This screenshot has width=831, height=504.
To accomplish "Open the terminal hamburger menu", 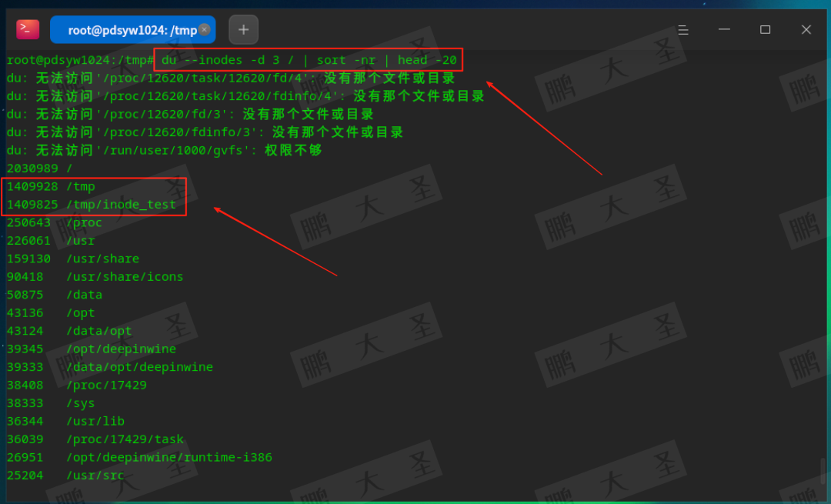I will click(683, 30).
